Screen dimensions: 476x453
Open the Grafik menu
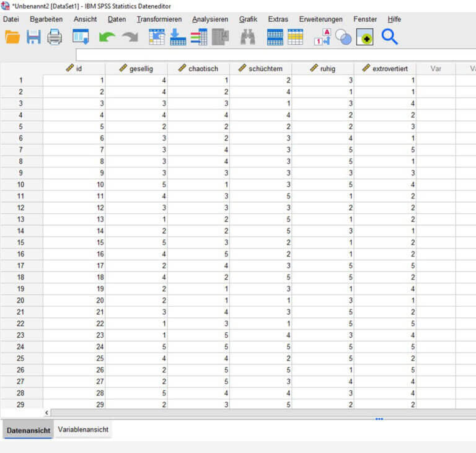(x=248, y=19)
